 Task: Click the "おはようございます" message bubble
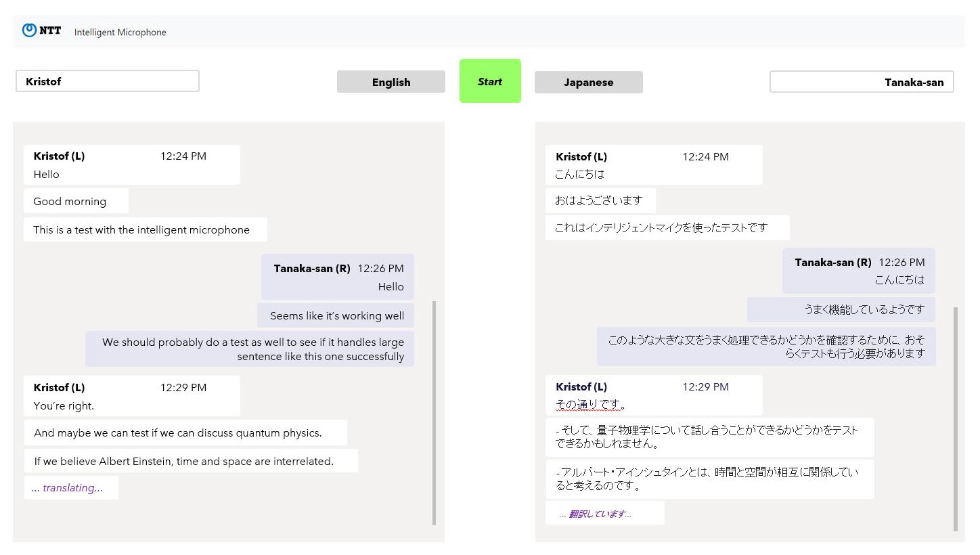(x=600, y=200)
